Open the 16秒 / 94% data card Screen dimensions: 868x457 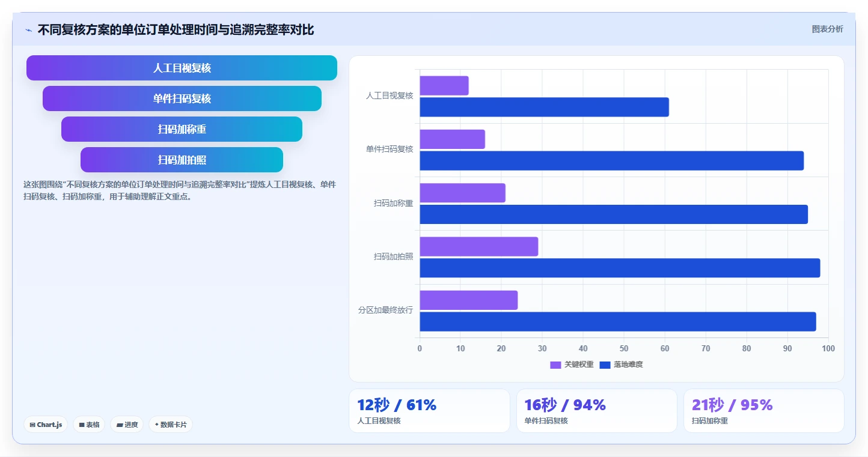[x=597, y=411]
